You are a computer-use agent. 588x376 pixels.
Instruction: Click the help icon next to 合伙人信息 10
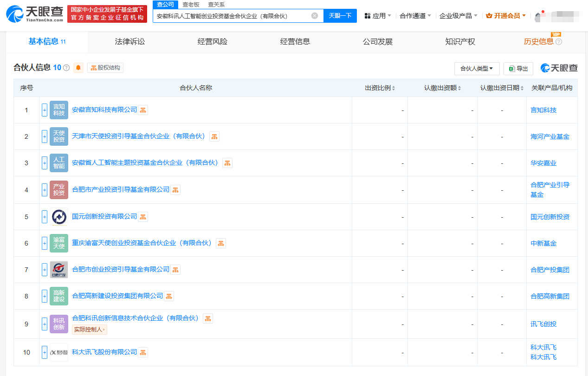coord(66,68)
